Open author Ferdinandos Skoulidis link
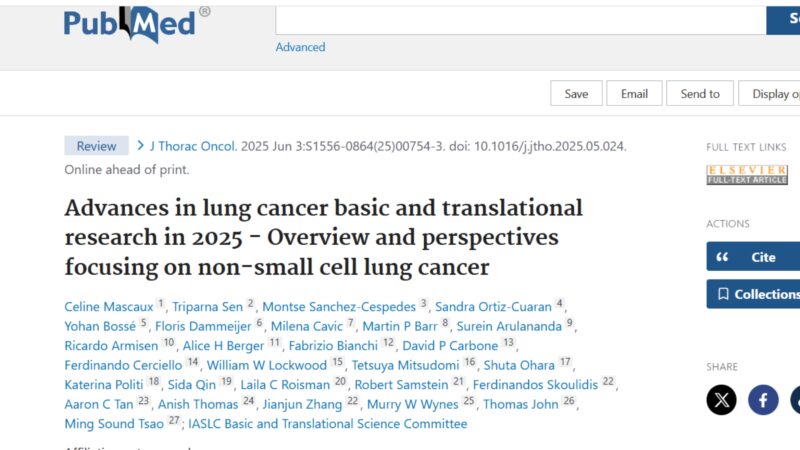 535,385
